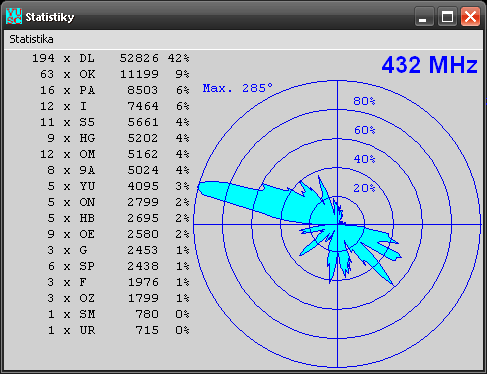Click the 432 MHz band label
This screenshot has height=374, width=487.
(429, 65)
